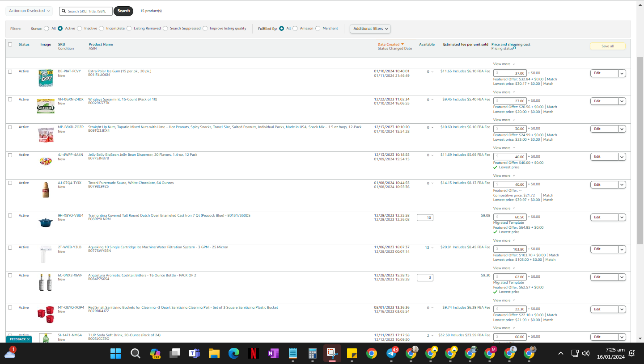Open Edit dropdown arrow for Extra Polar Ice Gum
The height and width of the screenshot is (364, 644).
(x=622, y=73)
